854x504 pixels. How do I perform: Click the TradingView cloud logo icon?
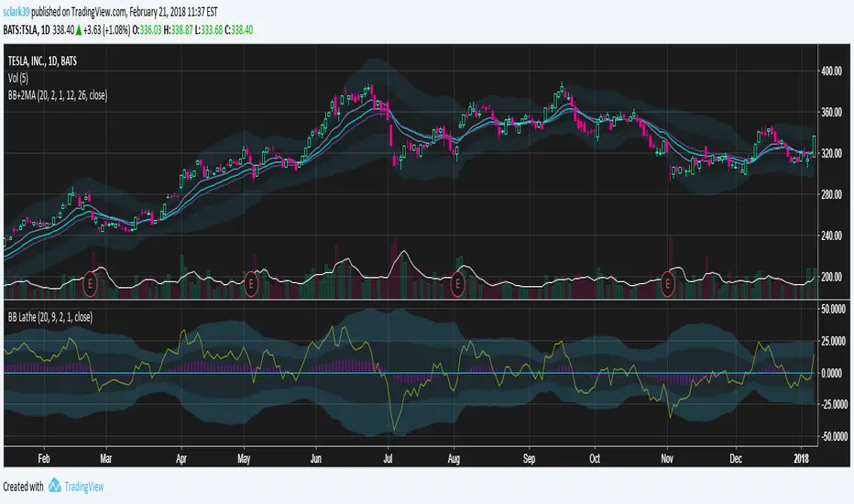(x=54, y=485)
